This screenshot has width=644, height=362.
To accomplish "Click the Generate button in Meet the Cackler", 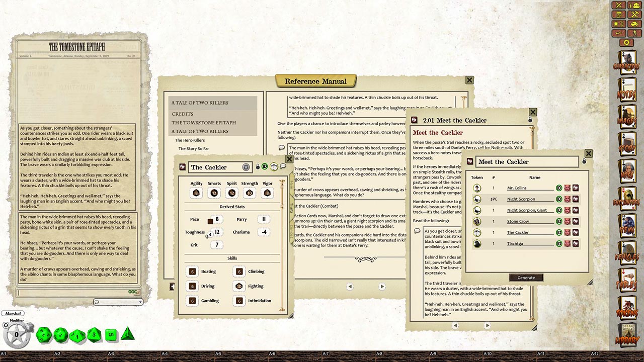I will [526, 277].
